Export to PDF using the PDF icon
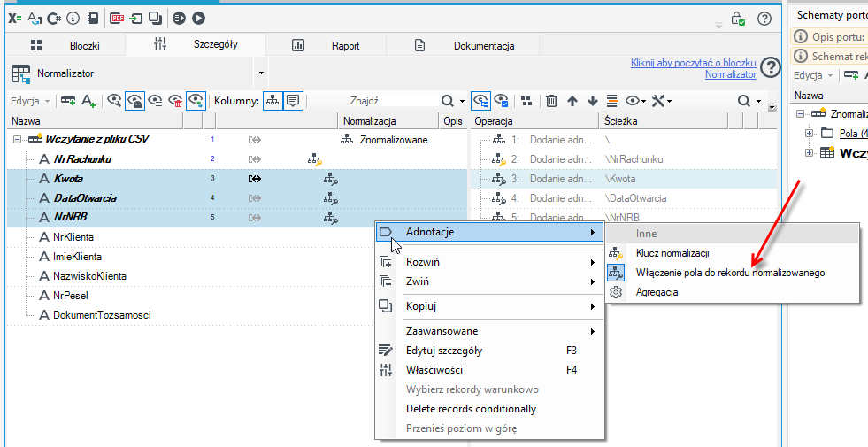Viewport: 868px width, 447px height. point(116,19)
